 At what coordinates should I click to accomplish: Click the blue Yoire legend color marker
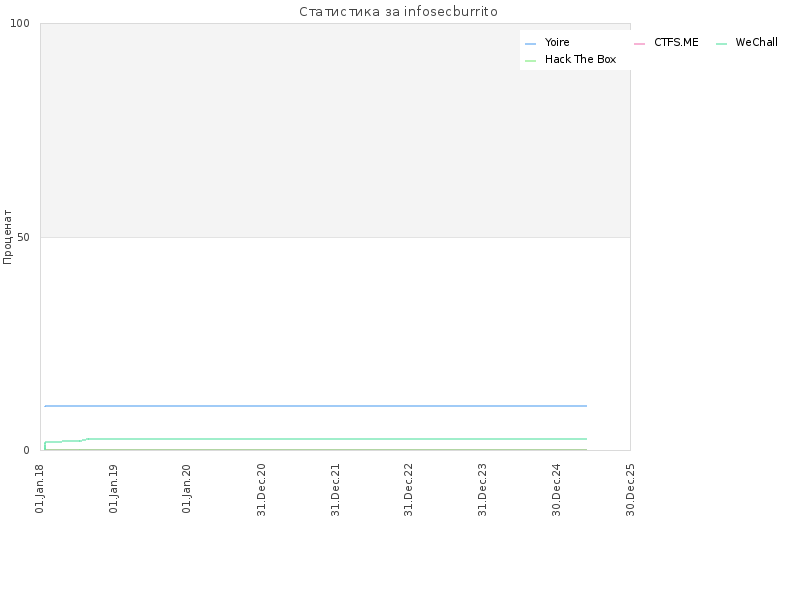[x=531, y=44]
